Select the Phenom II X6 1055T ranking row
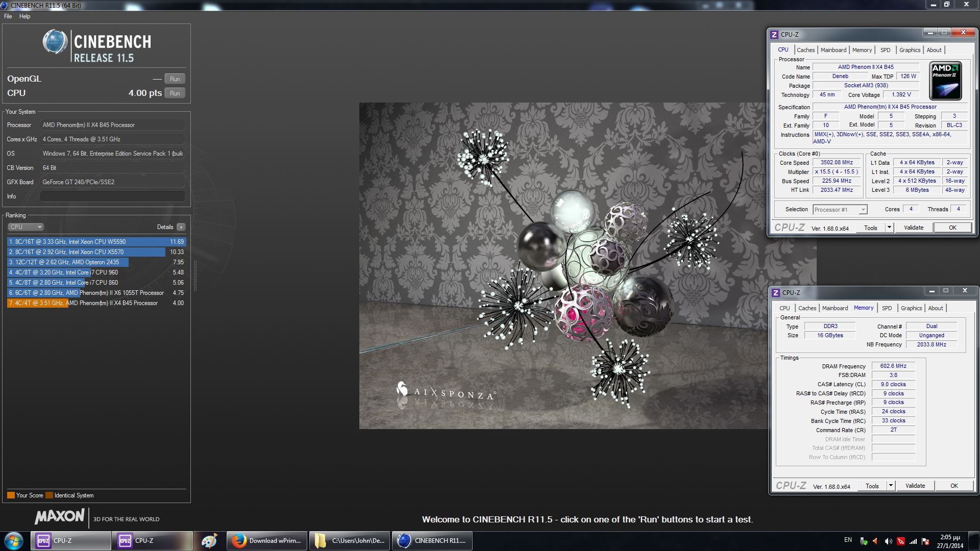 (x=96, y=293)
